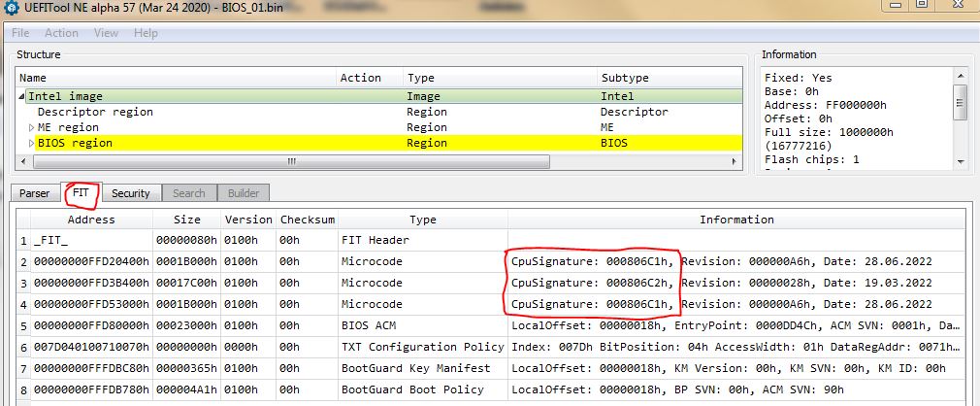Select address cell 007D040100710070h
This screenshot has width=980, height=406.
(x=91, y=347)
